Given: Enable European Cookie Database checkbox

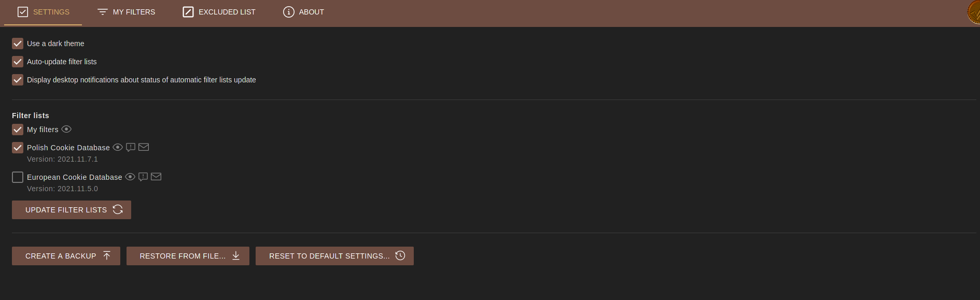Looking at the screenshot, I should (x=18, y=177).
